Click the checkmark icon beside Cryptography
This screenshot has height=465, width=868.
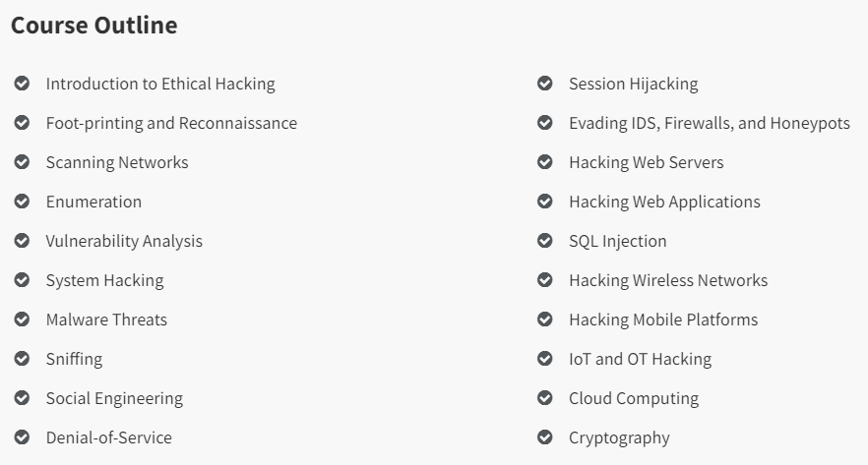545,437
